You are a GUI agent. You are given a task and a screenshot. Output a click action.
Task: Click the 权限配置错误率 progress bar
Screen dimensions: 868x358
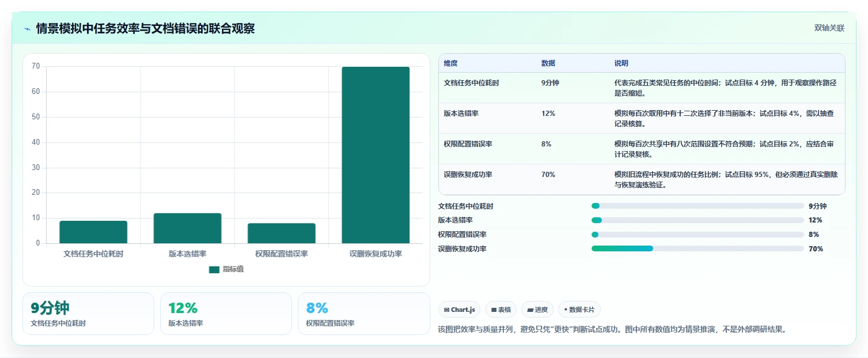coord(698,235)
